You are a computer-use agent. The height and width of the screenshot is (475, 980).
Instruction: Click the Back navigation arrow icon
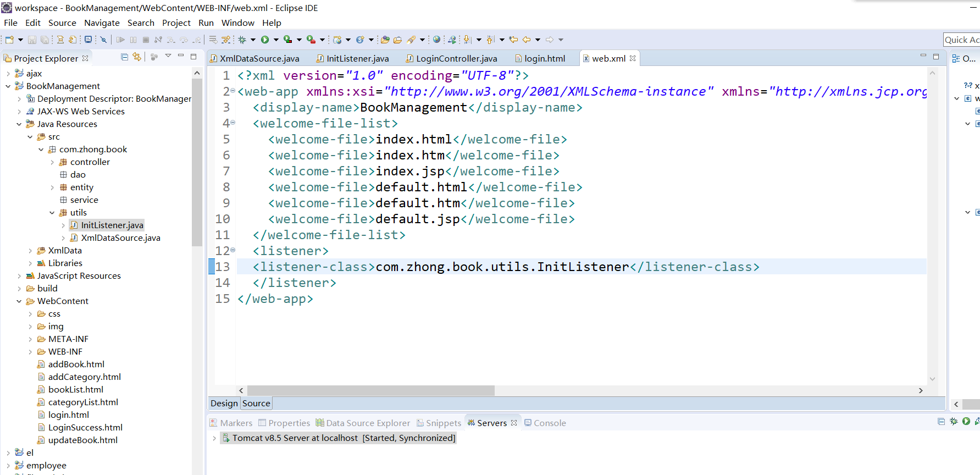pyautogui.click(x=527, y=40)
